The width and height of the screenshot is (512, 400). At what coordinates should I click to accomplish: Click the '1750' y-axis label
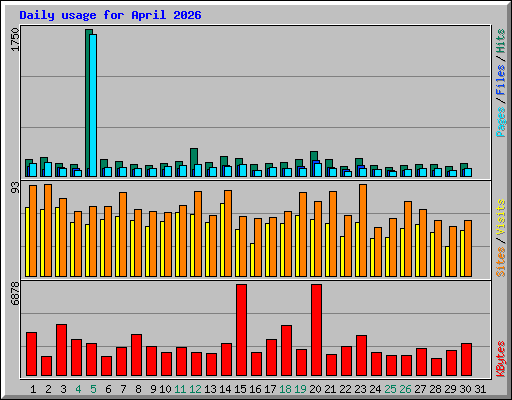[15, 40]
